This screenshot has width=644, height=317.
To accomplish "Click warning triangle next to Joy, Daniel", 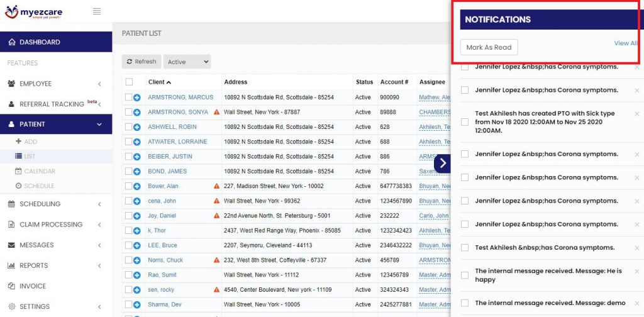I will pos(216,216).
